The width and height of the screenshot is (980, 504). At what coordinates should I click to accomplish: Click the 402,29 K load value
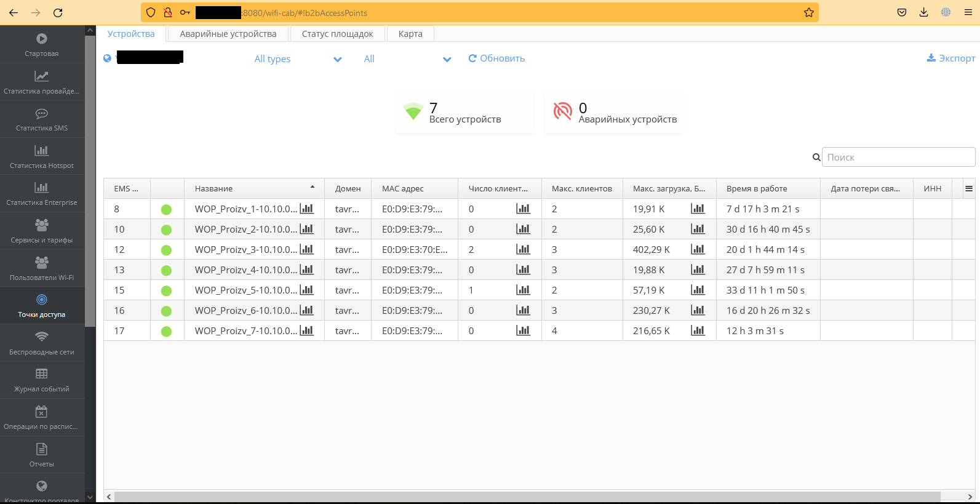651,249
